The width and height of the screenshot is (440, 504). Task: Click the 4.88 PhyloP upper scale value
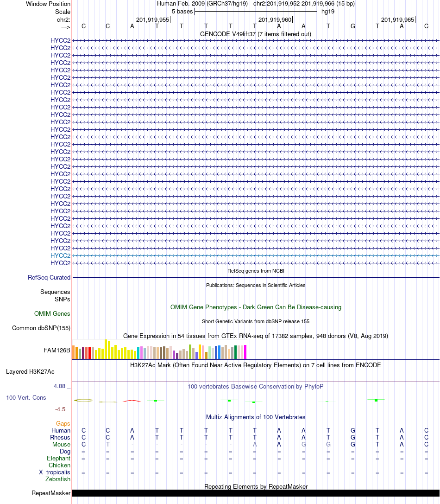point(59,386)
